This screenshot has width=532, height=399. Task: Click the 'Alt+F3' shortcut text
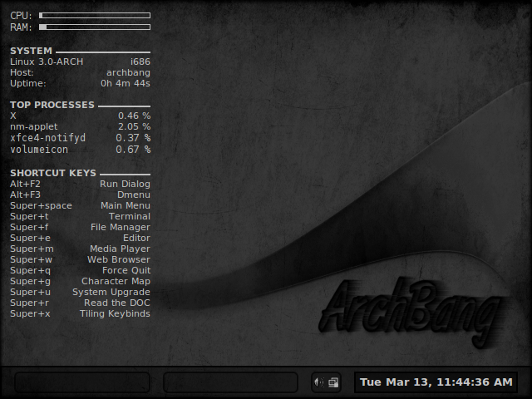25,195
